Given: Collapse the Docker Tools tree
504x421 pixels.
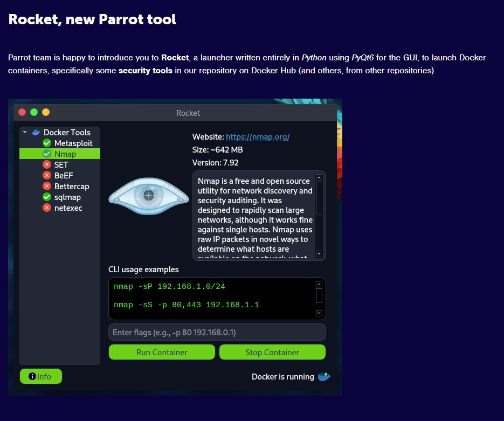Looking at the screenshot, I should pos(25,132).
